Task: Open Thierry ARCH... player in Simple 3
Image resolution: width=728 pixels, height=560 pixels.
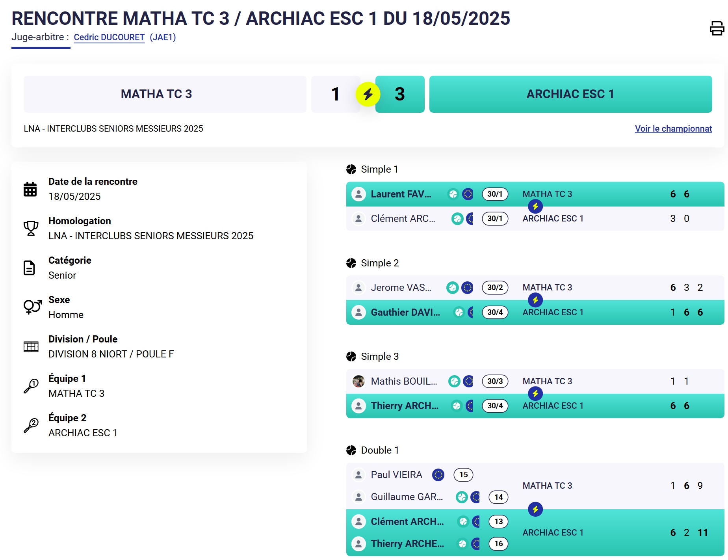Action: tap(405, 406)
